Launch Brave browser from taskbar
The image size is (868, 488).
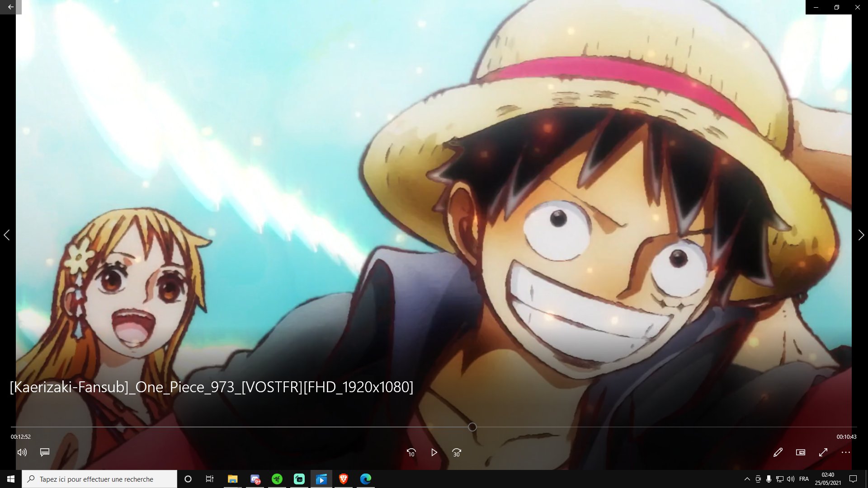(344, 479)
